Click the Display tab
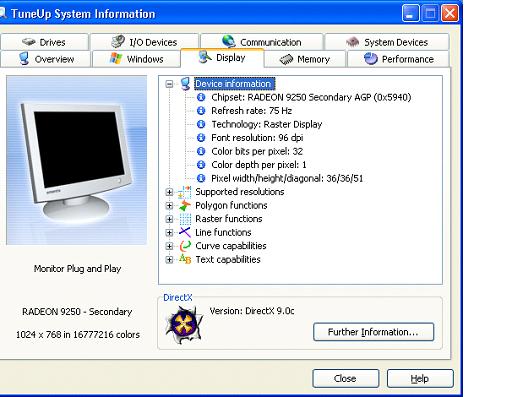The height and width of the screenshot is (397, 512). click(222, 58)
